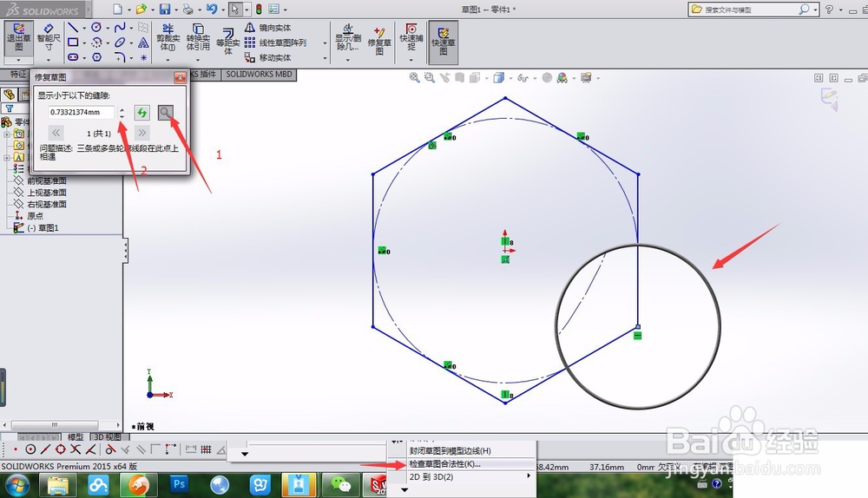Open dropdown arrow beside Line tool
This screenshot has width=868, height=498.
[84, 28]
